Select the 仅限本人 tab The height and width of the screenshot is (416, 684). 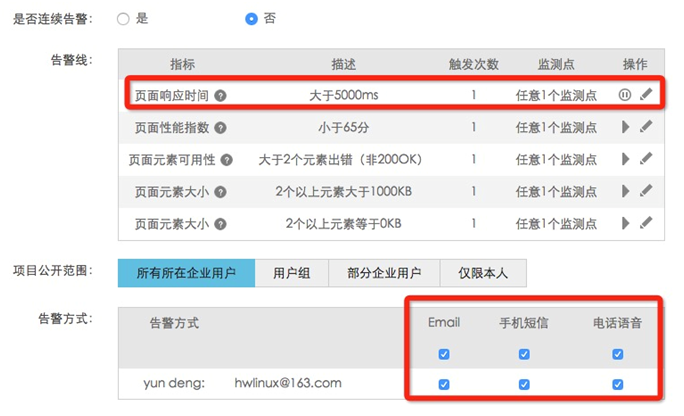pos(484,272)
